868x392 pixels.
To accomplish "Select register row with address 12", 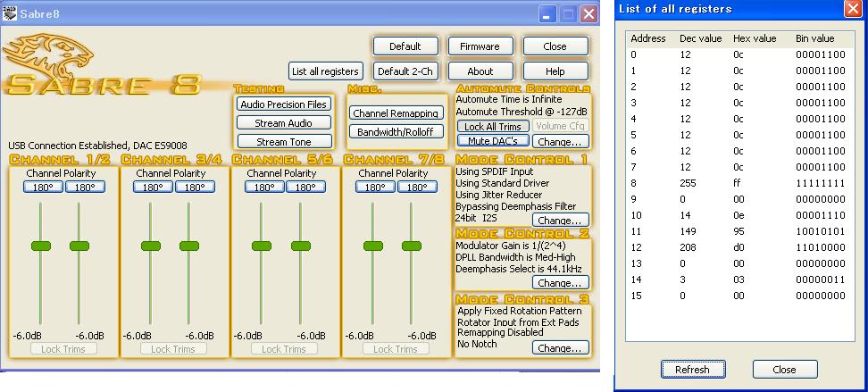I will click(x=740, y=247).
